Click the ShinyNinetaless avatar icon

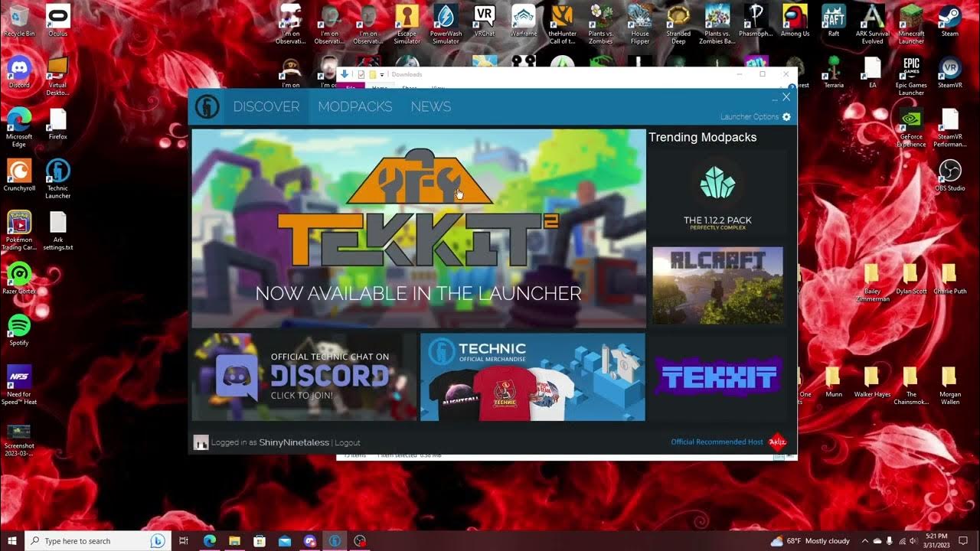(x=201, y=442)
